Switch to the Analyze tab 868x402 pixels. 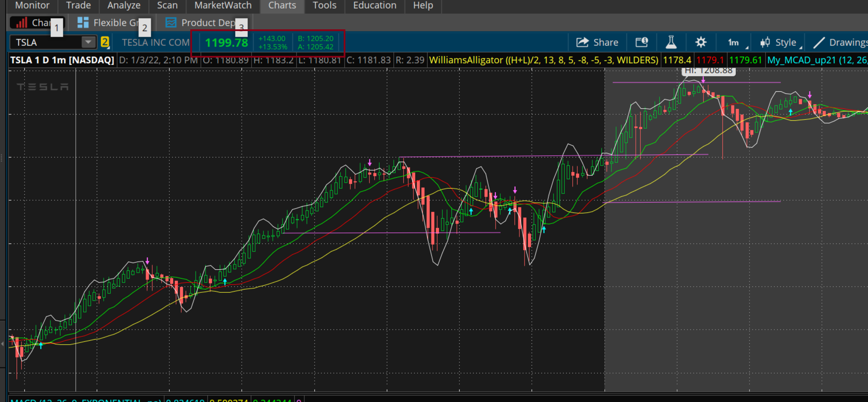click(x=124, y=6)
